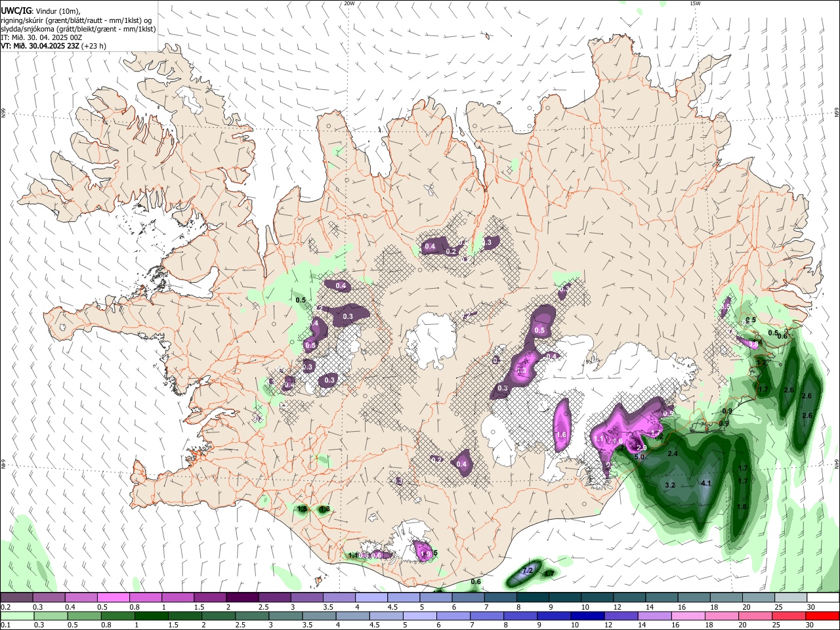
Task: Click the '0.2' label under snow legend
Action: click(5, 607)
